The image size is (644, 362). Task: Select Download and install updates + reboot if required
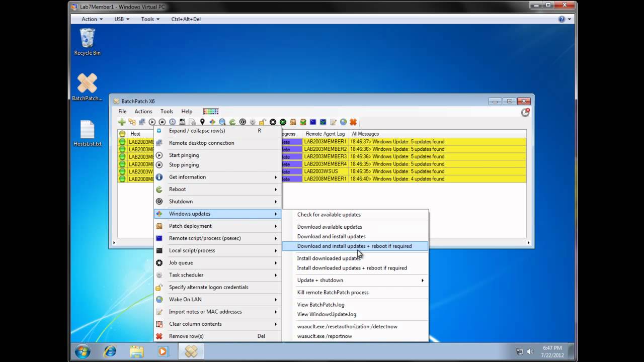tap(355, 246)
